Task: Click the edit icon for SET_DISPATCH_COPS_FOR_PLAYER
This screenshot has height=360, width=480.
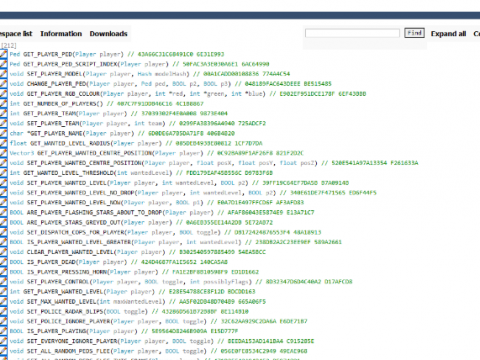Action: [3, 232]
